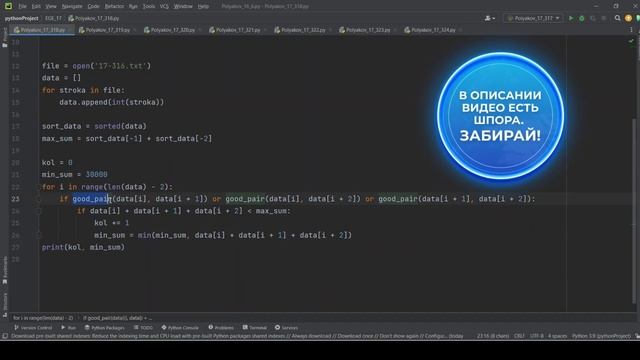Start debugging with the Debug bug icon
Image resolution: width=640 pixels, height=360 pixels.
pos(582,18)
